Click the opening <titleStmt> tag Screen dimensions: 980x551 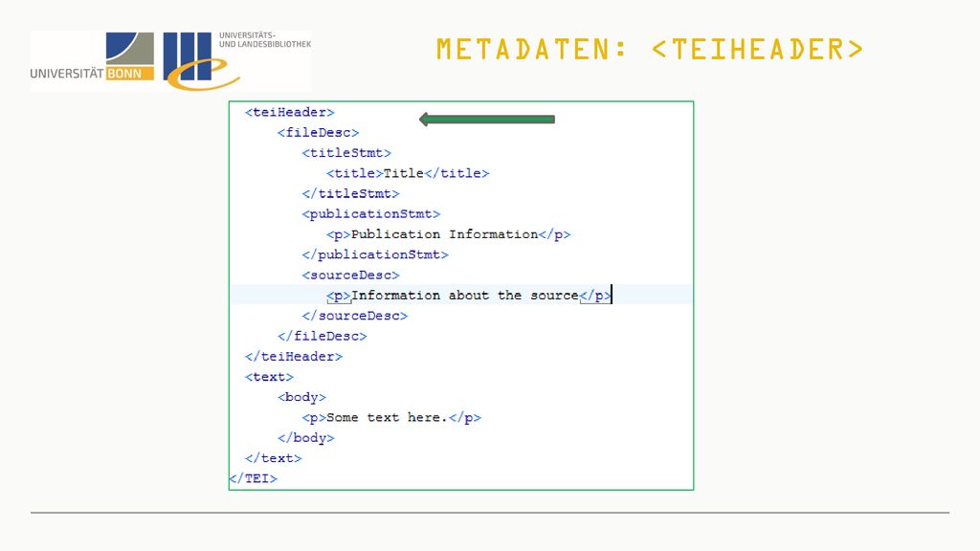point(346,153)
